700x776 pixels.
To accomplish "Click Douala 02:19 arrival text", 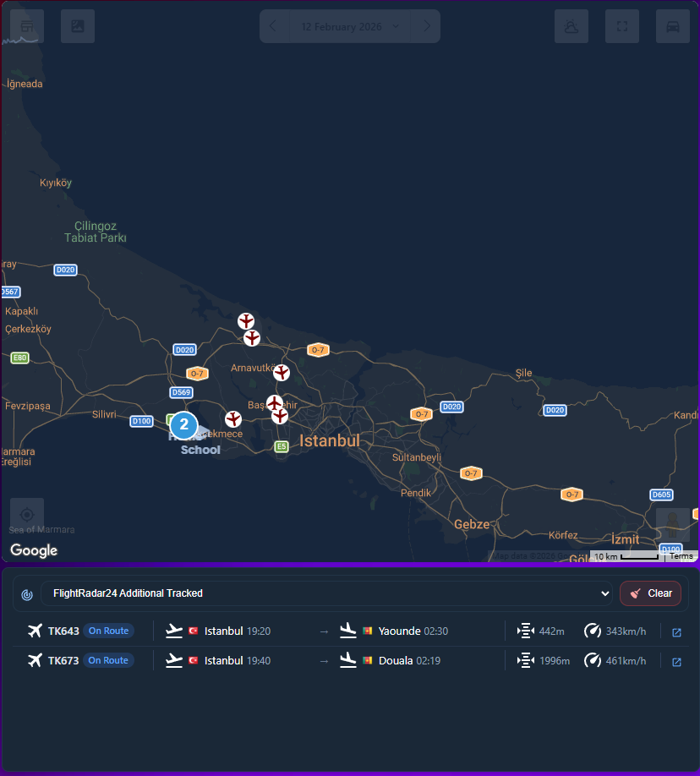I will click(409, 661).
